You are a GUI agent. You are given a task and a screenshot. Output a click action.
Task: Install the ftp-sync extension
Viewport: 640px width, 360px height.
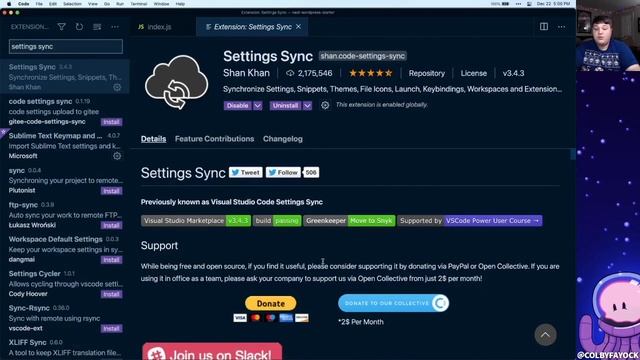[111, 225]
